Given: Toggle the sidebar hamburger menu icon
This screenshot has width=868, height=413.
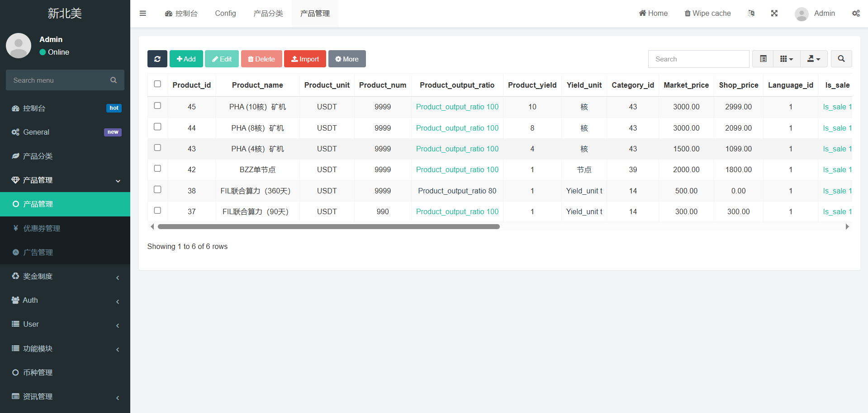Looking at the screenshot, I should 143,13.
